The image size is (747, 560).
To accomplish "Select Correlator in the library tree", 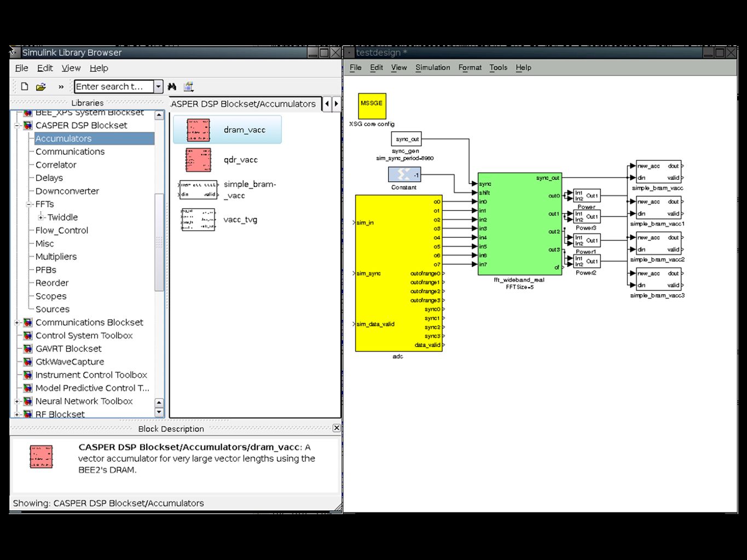I will pyautogui.click(x=56, y=165).
